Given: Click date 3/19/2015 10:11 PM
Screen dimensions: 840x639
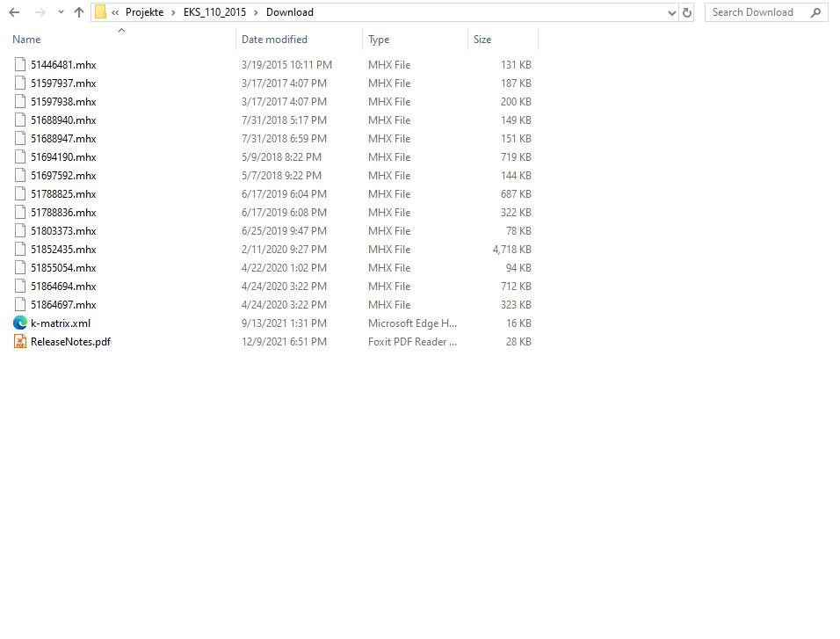Looking at the screenshot, I should [x=286, y=65].
